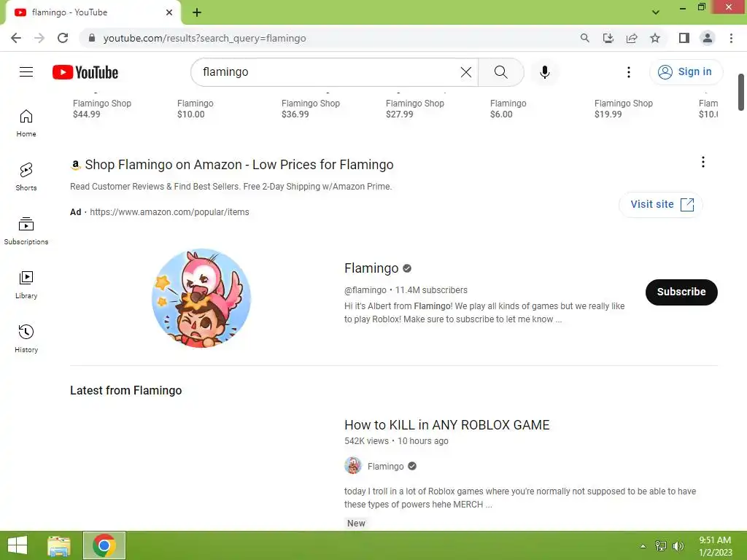The image size is (747, 560).
Task: Open network icon in system tray
Action: (x=660, y=546)
